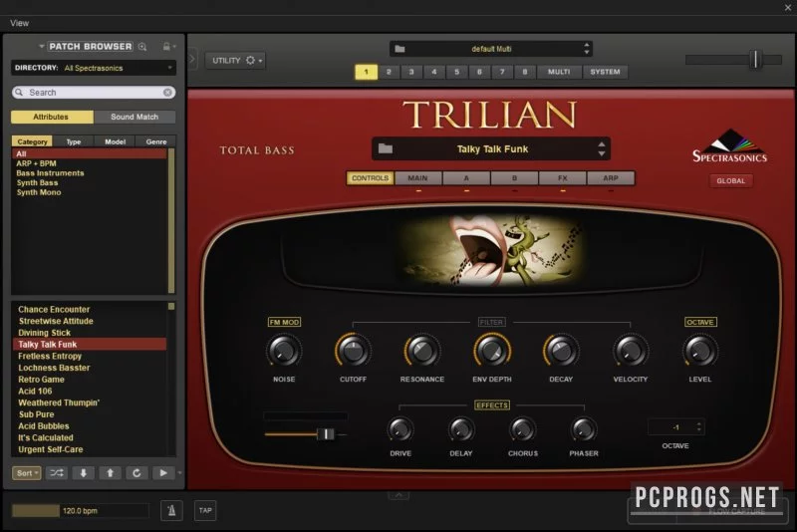Step to previous patch with up arrow
Screen dimensions: 797x532
coord(110,473)
